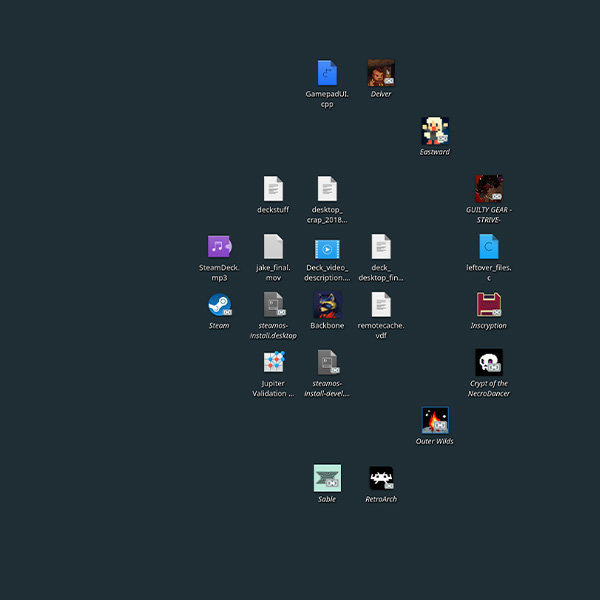Launch the Sable game shortcut icon
Screen dimensions: 600x600
click(327, 478)
